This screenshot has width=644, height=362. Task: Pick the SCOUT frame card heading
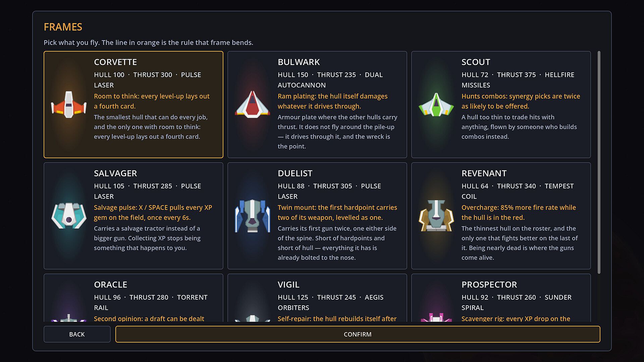pos(476,62)
